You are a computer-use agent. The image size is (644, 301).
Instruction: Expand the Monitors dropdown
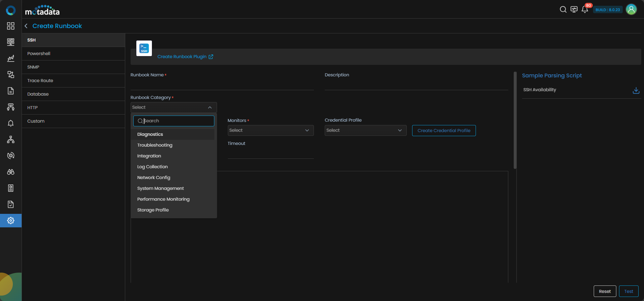click(x=270, y=130)
